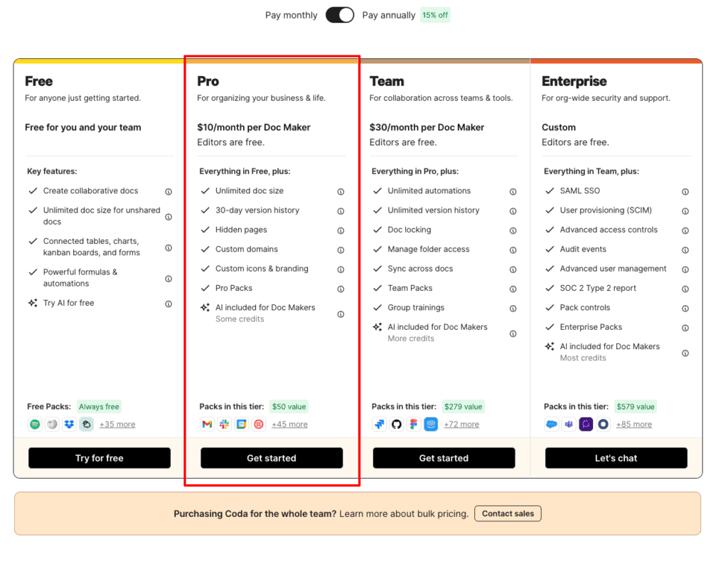Open the info icon beside SAML SSO
The image size is (728, 561).
click(x=685, y=191)
